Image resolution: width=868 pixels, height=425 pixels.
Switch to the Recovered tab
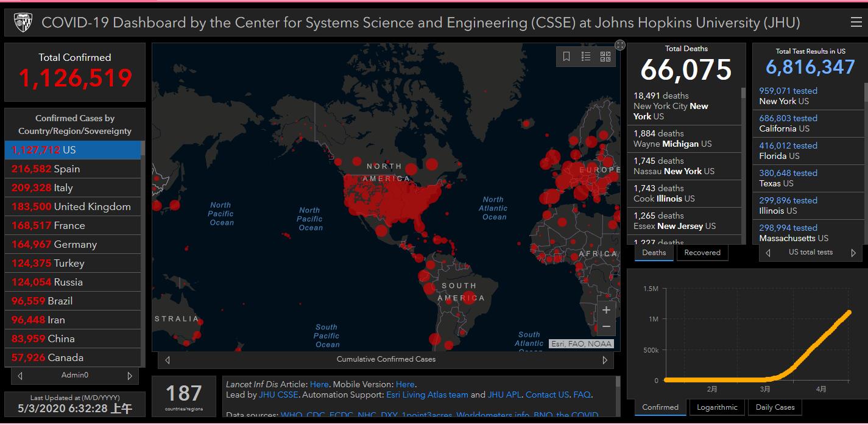point(702,253)
